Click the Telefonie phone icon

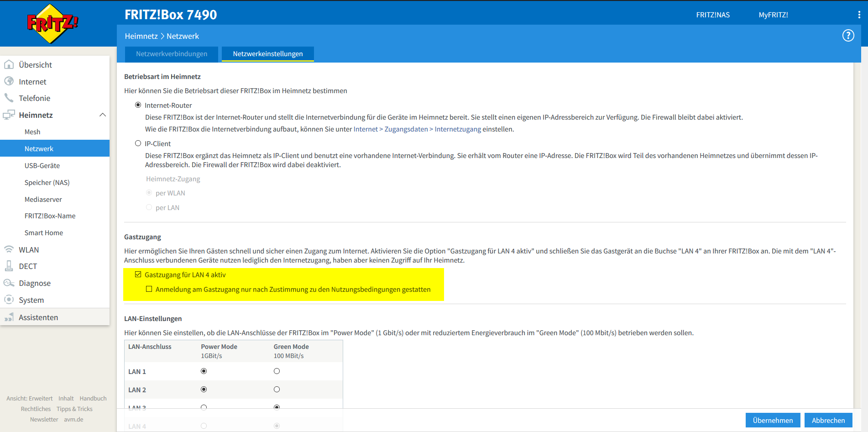click(x=9, y=98)
